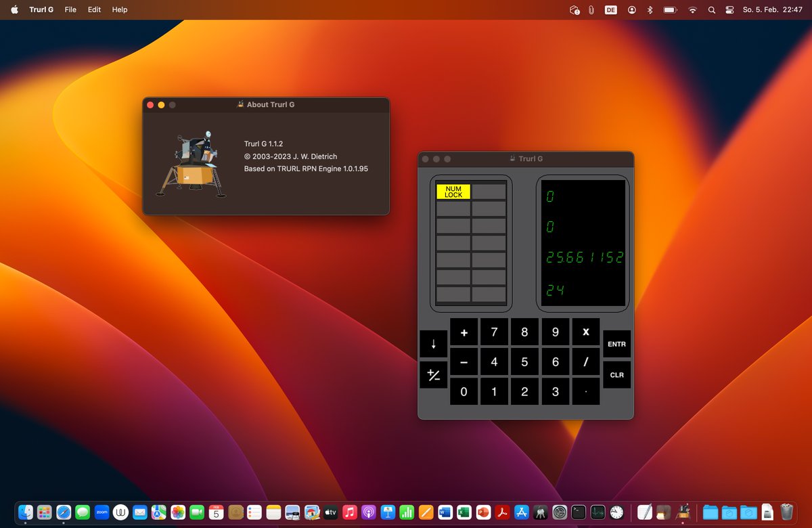The height and width of the screenshot is (528, 812).
Task: Click the minus key on the calculator
Action: 464,362
